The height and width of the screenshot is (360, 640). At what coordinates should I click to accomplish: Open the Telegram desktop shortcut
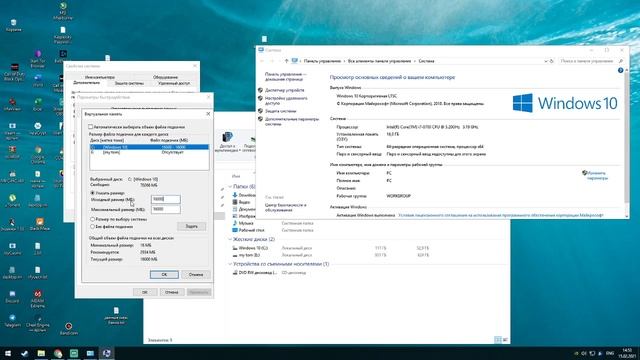pos(12,320)
